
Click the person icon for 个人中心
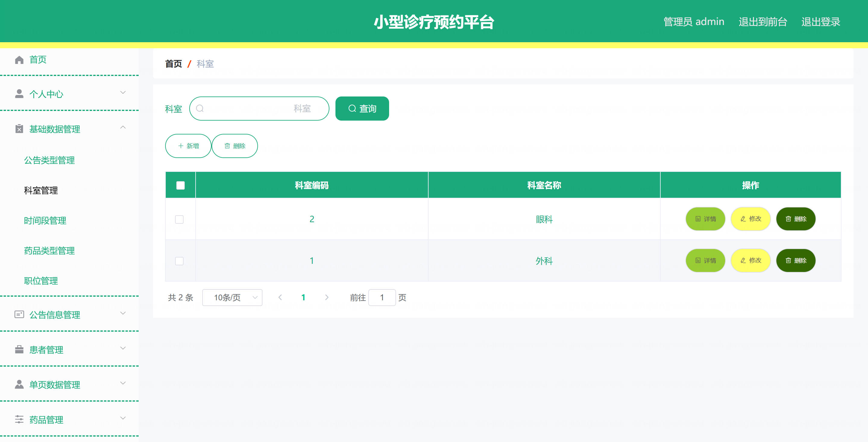click(x=19, y=94)
